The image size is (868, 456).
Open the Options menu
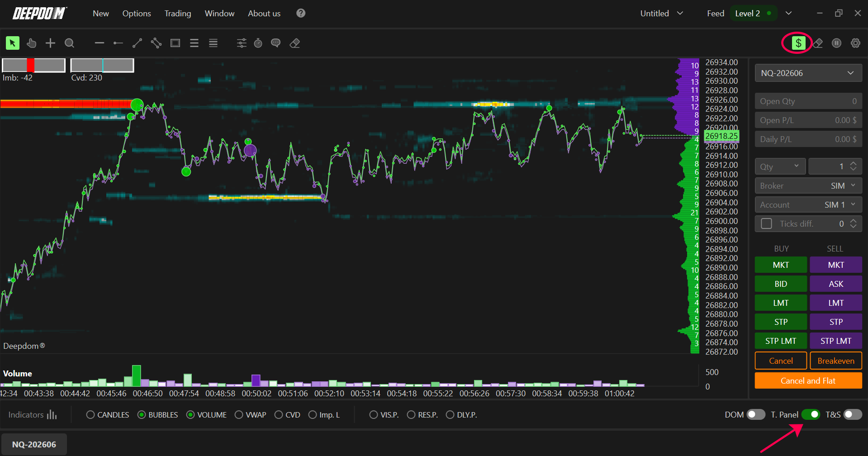click(137, 13)
